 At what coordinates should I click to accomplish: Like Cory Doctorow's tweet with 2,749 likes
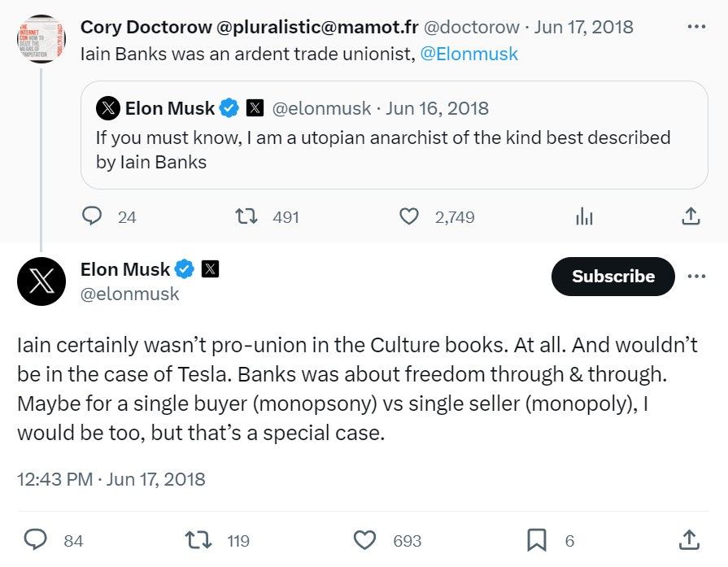(409, 216)
